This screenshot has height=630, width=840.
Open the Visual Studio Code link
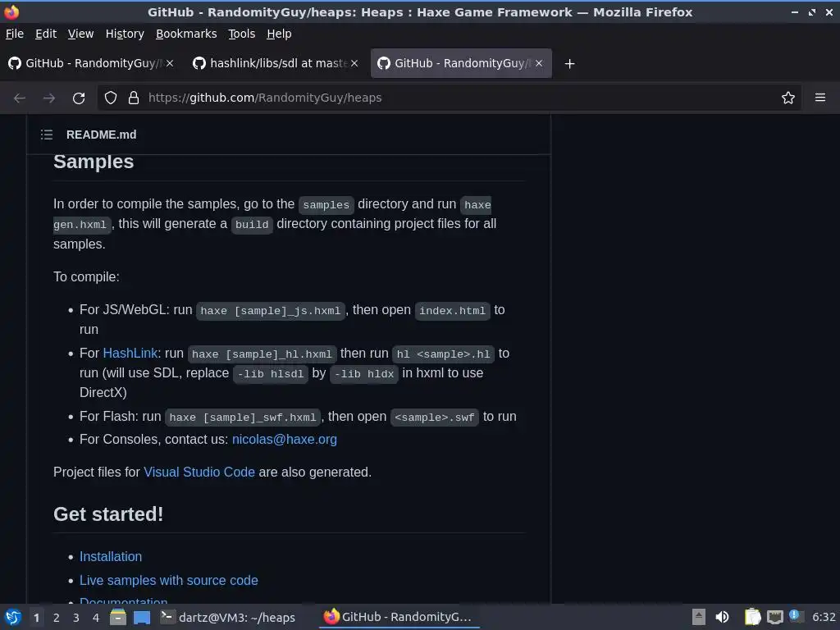(199, 472)
